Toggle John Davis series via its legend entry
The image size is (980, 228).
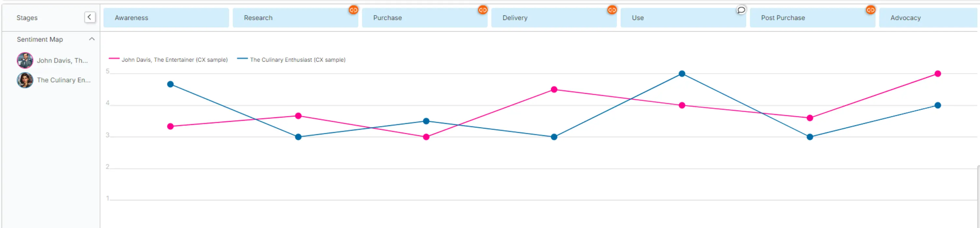coord(175,60)
